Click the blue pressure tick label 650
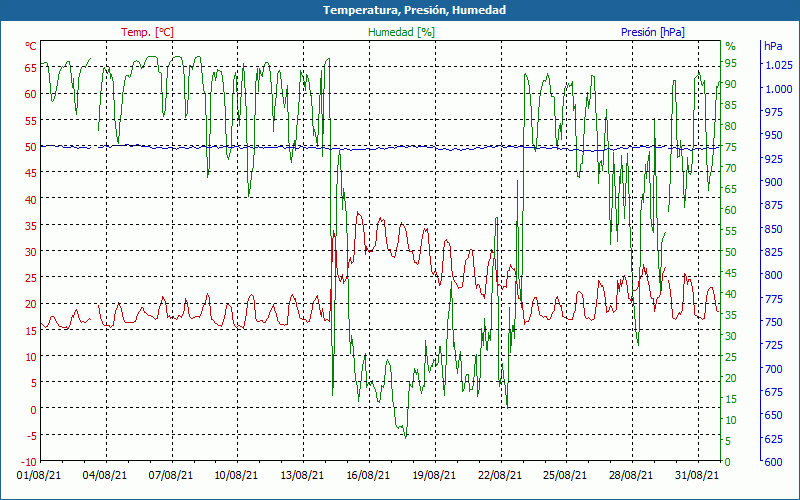The width and height of the screenshot is (800, 500). (773, 415)
